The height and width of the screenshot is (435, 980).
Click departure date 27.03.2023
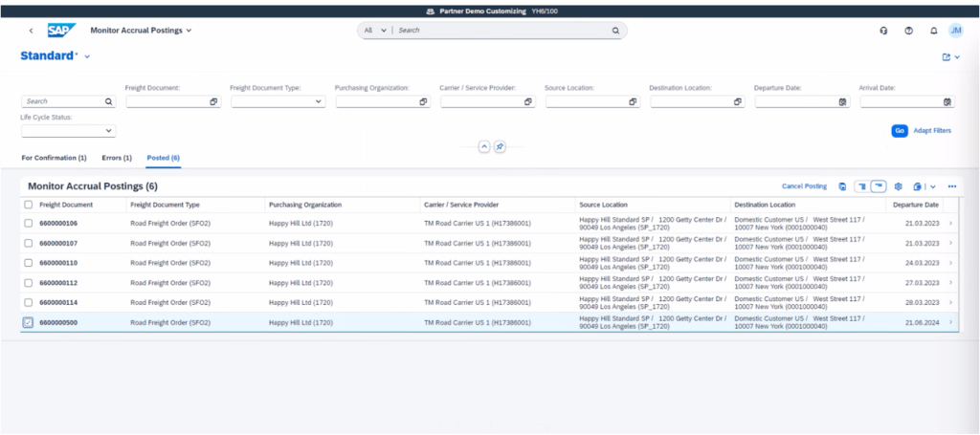tap(923, 283)
